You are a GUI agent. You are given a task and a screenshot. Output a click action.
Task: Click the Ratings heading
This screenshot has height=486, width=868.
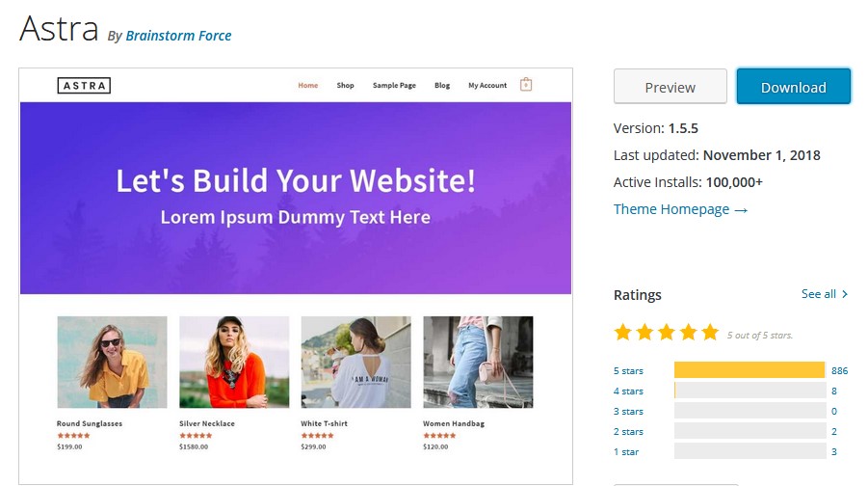point(637,295)
